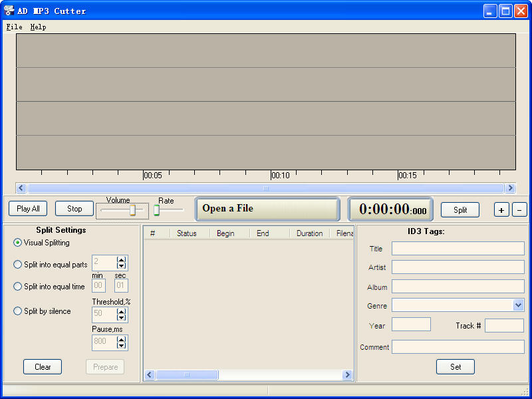
Task: Open the File menu
Action: pos(14,27)
